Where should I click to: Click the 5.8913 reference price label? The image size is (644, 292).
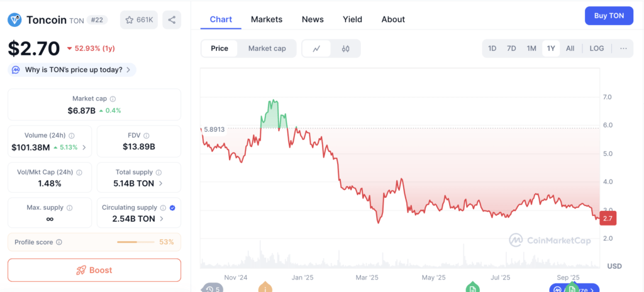[214, 129]
